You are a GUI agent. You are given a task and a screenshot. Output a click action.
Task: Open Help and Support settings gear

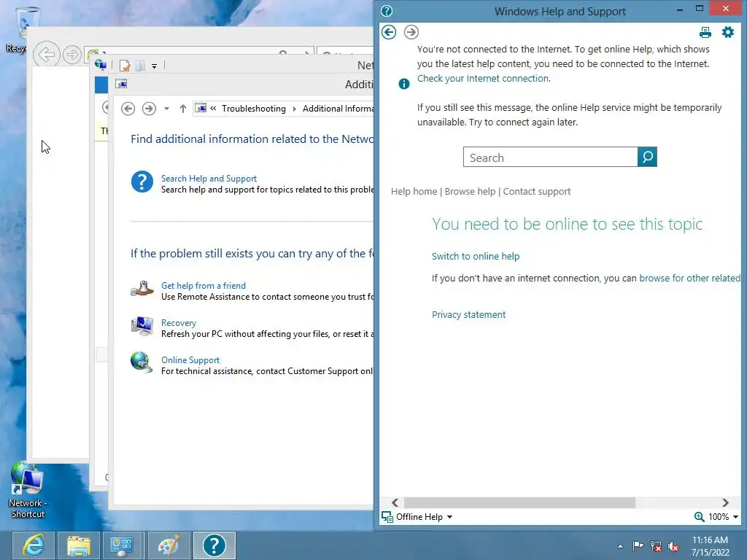[x=728, y=32]
